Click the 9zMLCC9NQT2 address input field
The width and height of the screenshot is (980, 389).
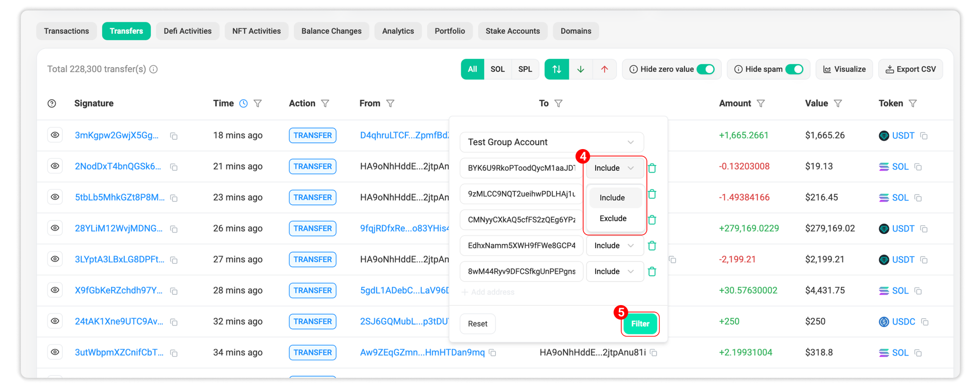pos(521,194)
